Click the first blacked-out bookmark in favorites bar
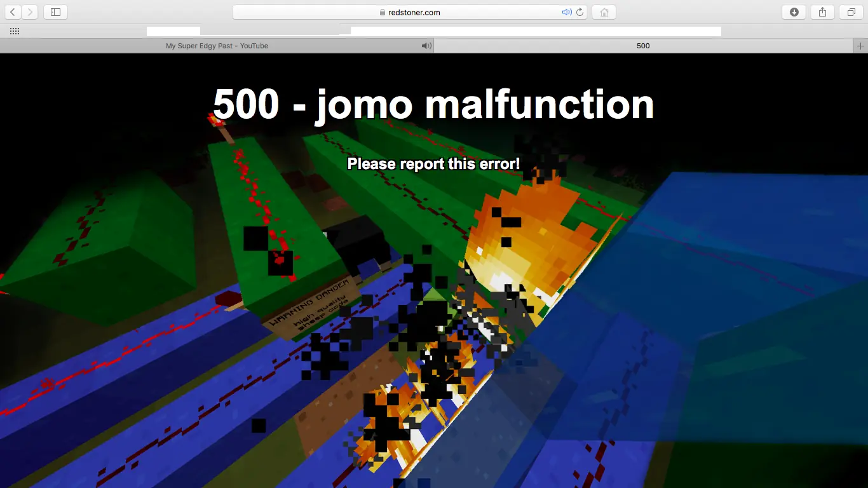Viewport: 868px width, 488px height. pyautogui.click(x=173, y=33)
